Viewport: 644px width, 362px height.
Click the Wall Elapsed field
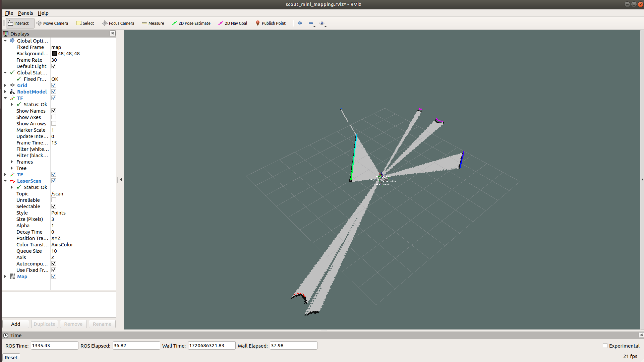pyautogui.click(x=293, y=346)
